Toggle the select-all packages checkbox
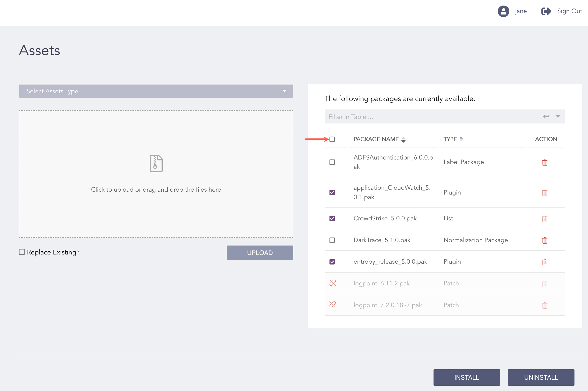The width and height of the screenshot is (588, 391). [332, 139]
